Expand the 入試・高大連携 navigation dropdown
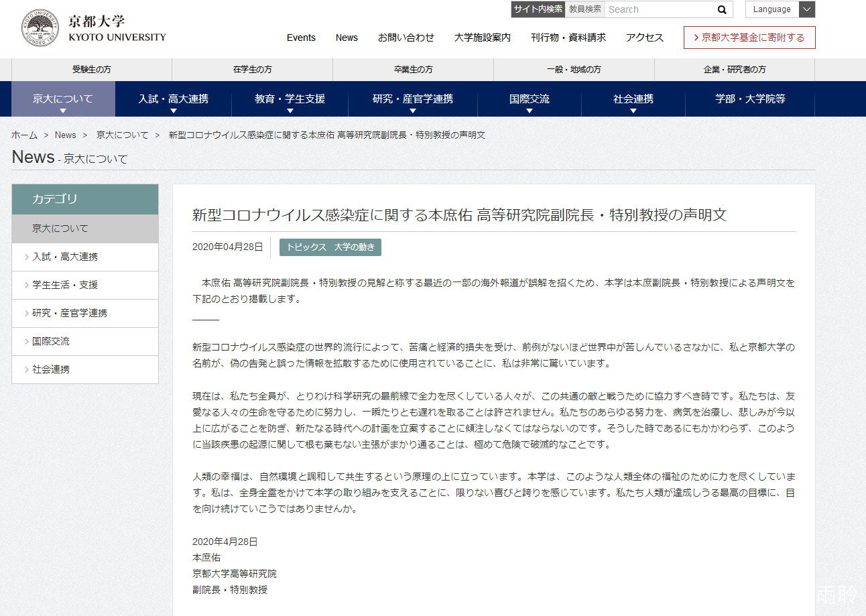The width and height of the screenshot is (866, 616). point(174,99)
